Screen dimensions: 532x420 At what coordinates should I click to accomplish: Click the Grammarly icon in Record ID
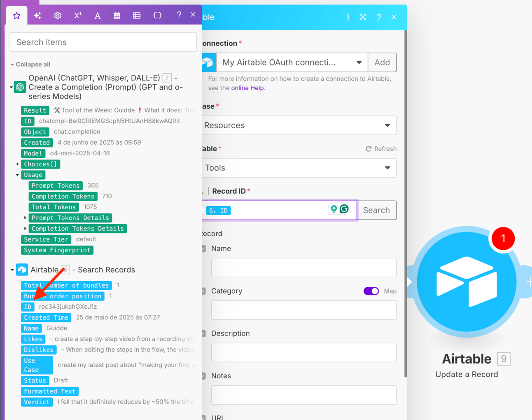point(344,209)
